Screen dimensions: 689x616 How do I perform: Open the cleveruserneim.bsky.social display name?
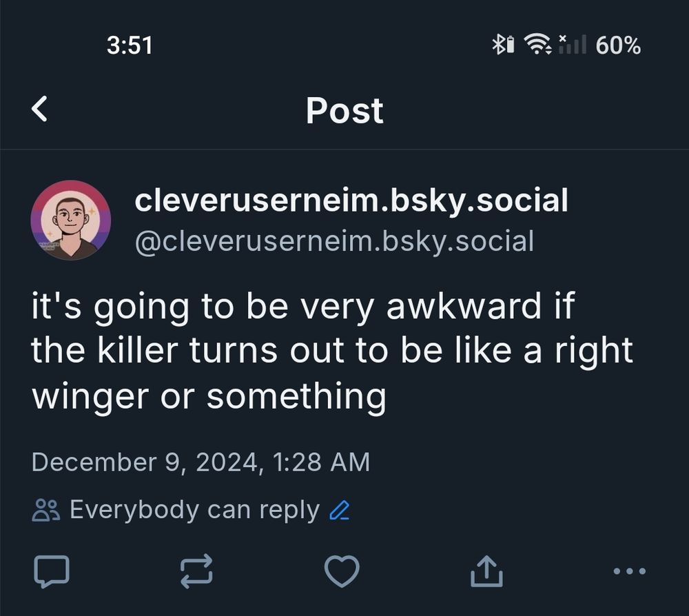[351, 201]
